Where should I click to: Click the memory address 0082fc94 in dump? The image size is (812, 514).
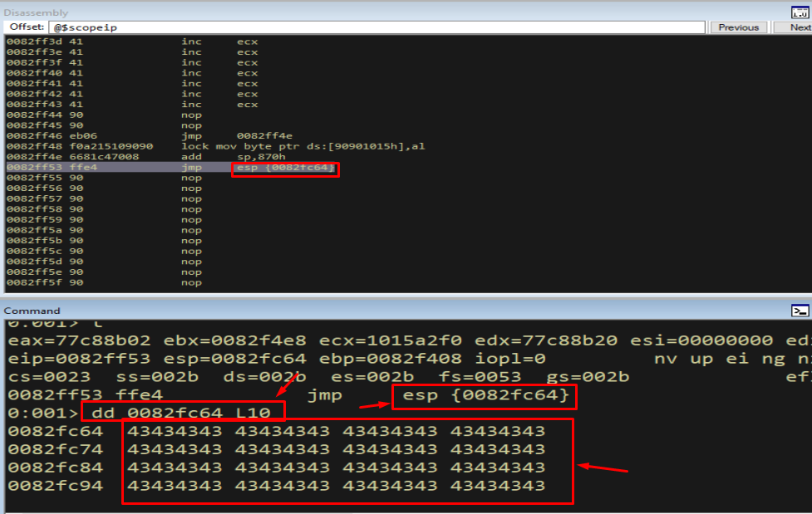56,486
